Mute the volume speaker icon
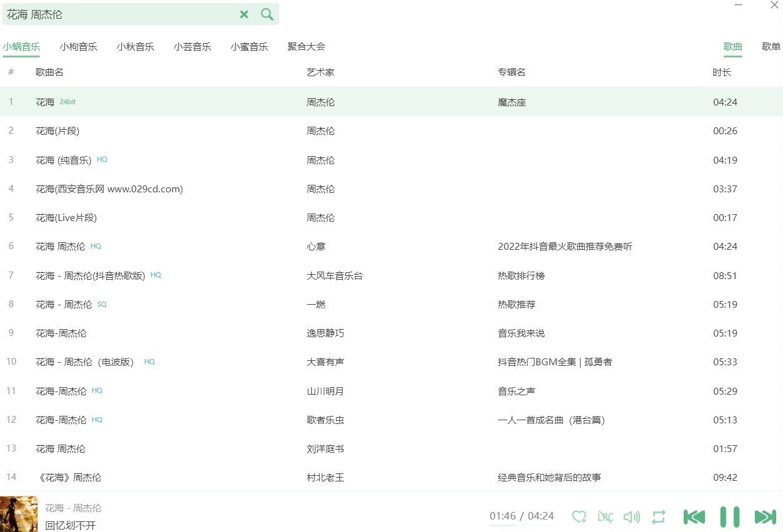Screen dimensions: 783x532 [632, 516]
